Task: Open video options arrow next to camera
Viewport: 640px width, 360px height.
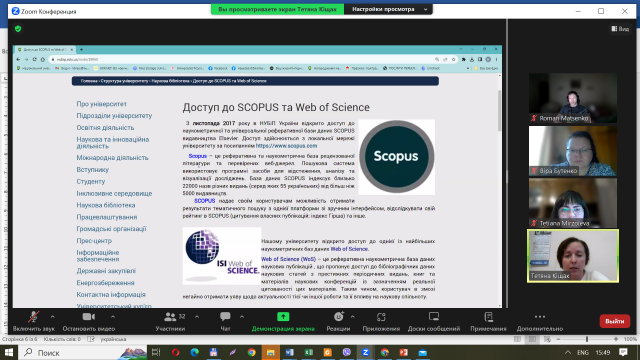Action: pyautogui.click(x=113, y=317)
